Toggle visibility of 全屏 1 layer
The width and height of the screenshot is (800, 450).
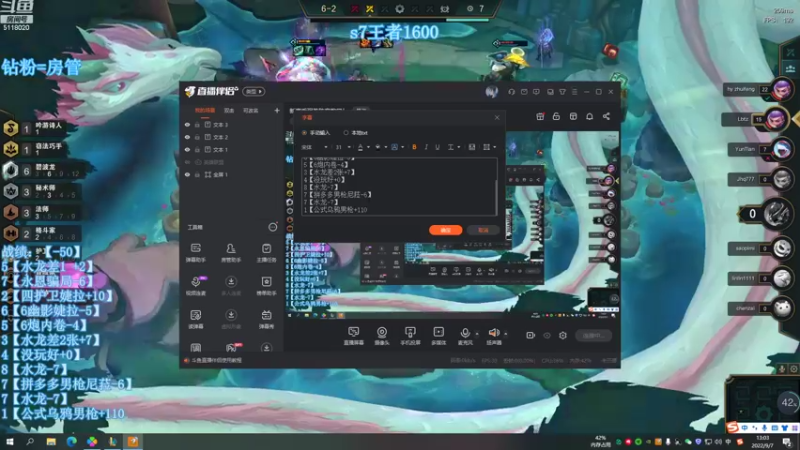(187, 174)
